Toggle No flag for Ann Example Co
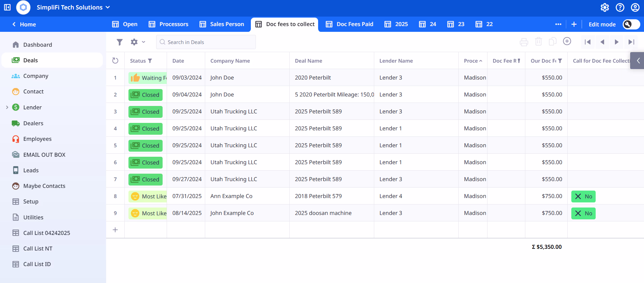Screen dimensions: 644x283 pyautogui.click(x=583, y=196)
